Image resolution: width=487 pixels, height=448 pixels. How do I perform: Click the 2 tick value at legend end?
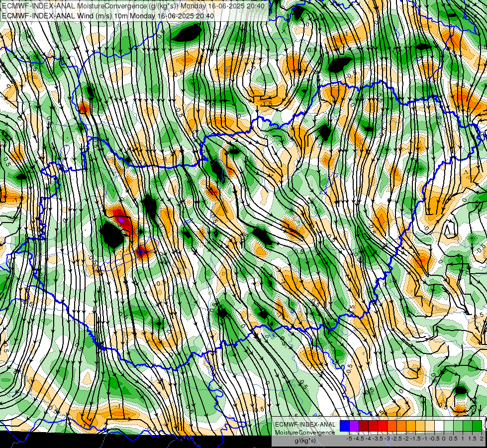tap(482, 439)
